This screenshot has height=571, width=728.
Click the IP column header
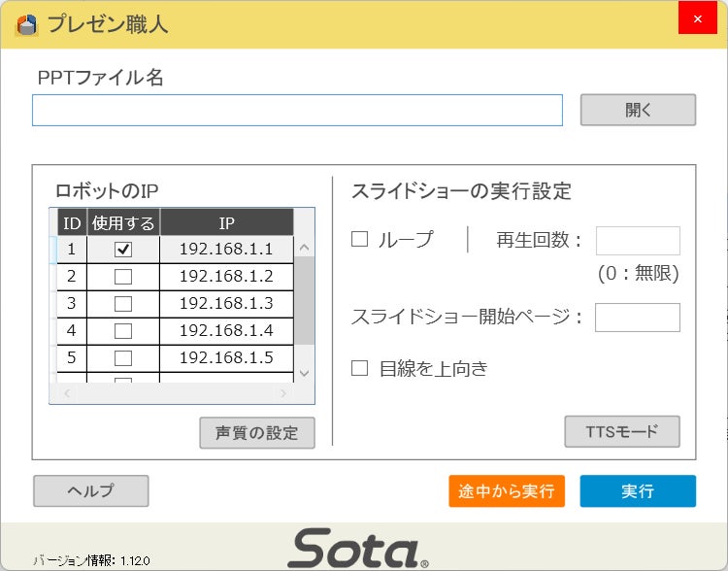[x=226, y=222]
